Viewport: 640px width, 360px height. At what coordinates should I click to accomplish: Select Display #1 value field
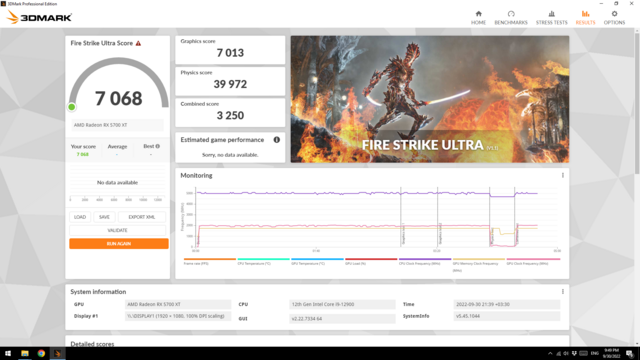[178, 316]
